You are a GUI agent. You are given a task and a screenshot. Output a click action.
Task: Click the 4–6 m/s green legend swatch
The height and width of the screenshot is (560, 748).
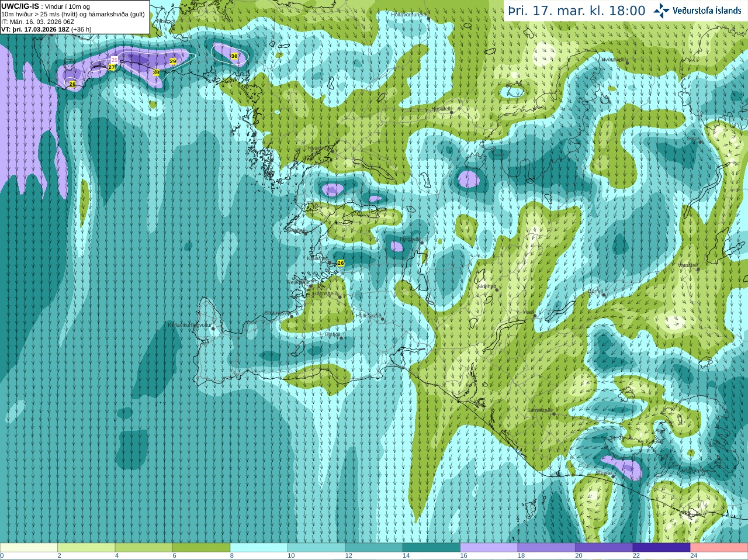144,548
